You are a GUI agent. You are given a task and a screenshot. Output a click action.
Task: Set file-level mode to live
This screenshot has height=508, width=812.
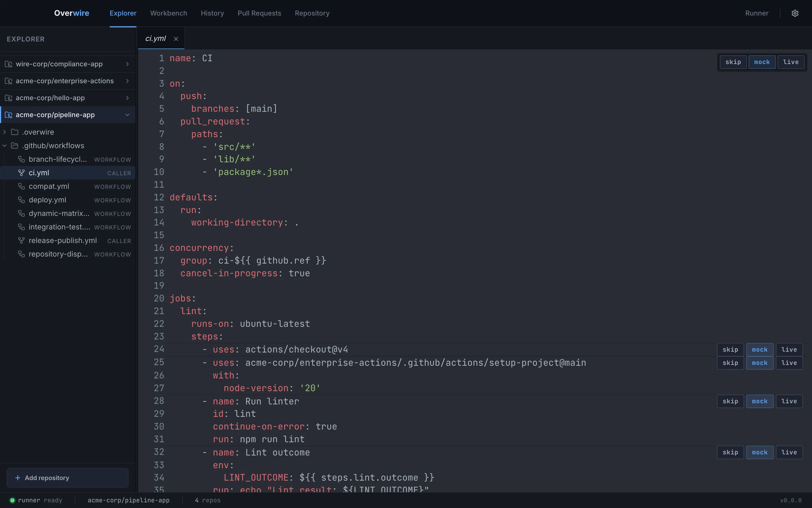[791, 62]
